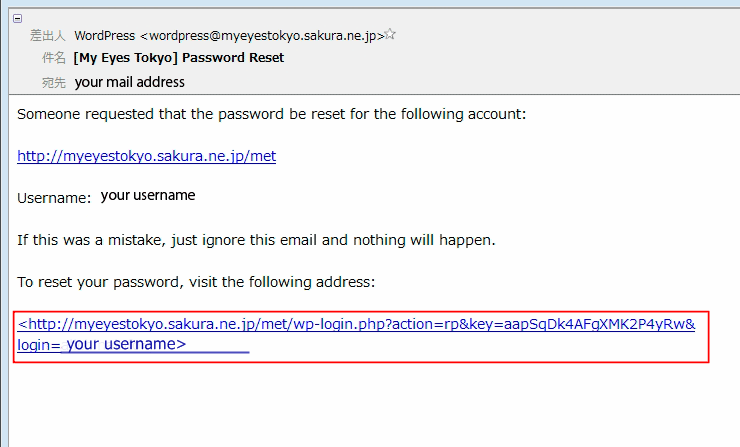Click the 件名 subject label
Viewport: 740px width, 447px height.
[54, 58]
